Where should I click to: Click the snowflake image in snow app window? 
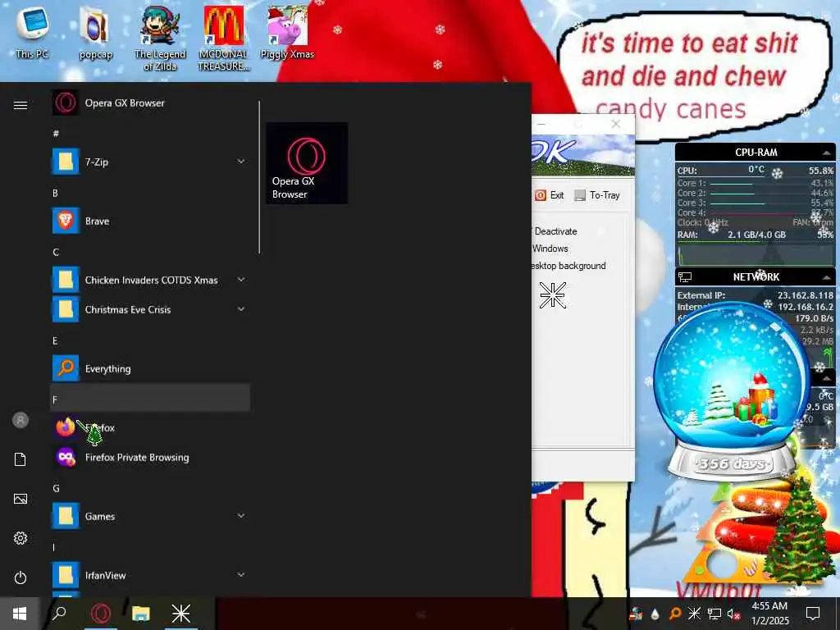[x=552, y=295]
